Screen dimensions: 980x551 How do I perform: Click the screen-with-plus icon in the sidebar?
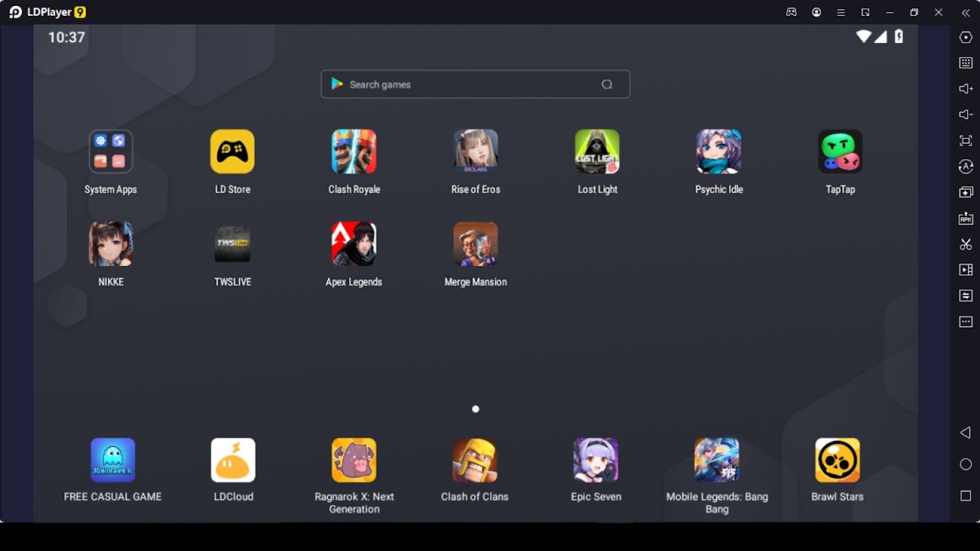click(x=966, y=192)
